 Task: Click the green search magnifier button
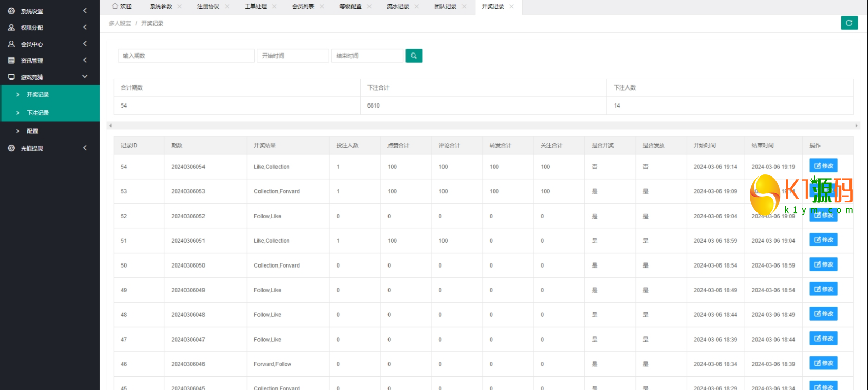pos(414,56)
